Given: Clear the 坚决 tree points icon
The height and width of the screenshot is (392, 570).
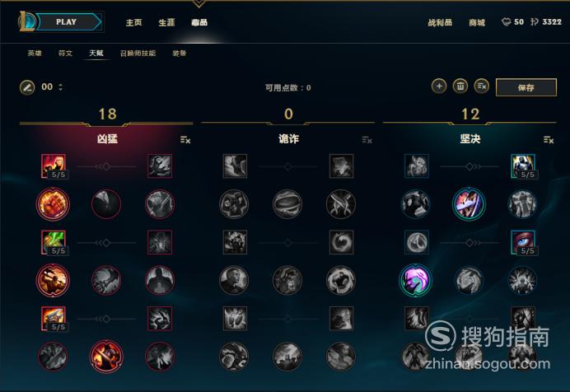Looking at the screenshot, I should tap(549, 140).
